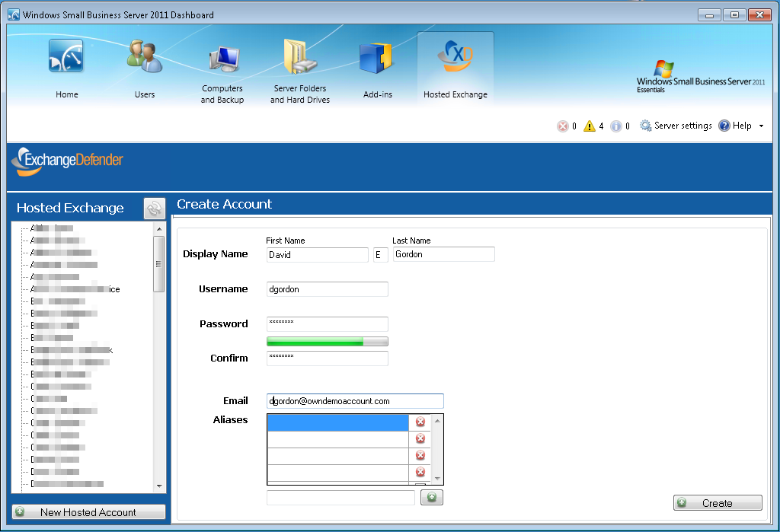Open Server settings
The width and height of the screenshot is (780, 532).
(x=676, y=126)
